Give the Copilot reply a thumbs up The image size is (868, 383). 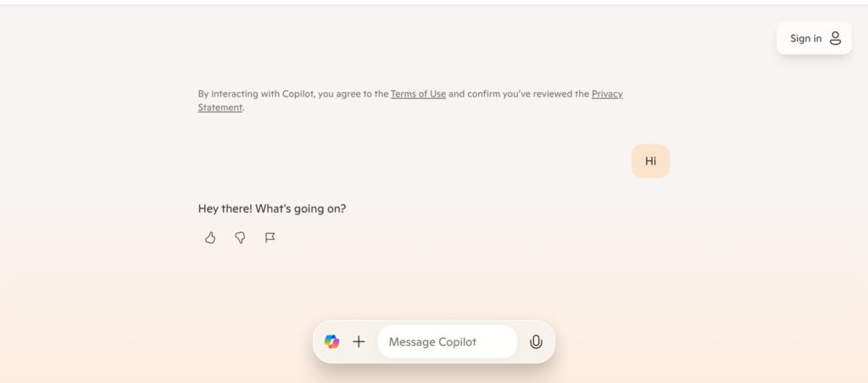(210, 238)
